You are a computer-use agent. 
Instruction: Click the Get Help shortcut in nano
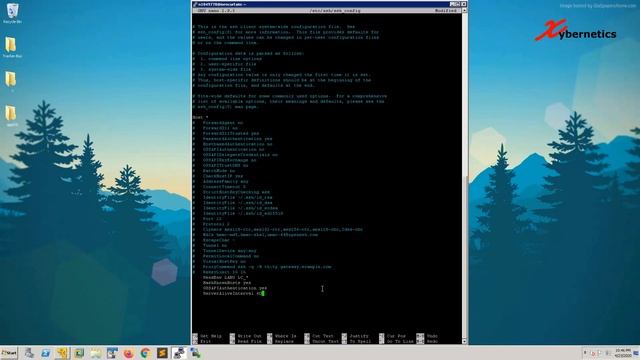(211, 336)
